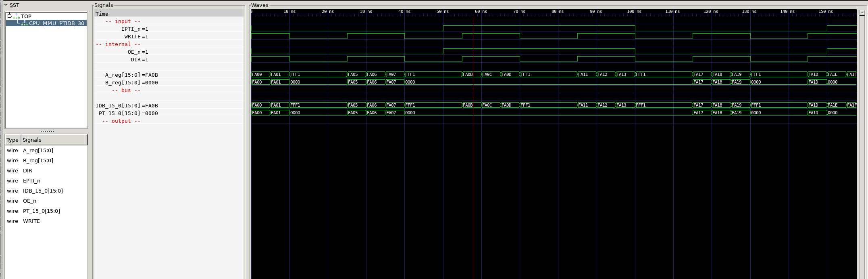The height and width of the screenshot is (279, 868).
Task: Select wire OE_n in SST signal list
Action: 46,201
